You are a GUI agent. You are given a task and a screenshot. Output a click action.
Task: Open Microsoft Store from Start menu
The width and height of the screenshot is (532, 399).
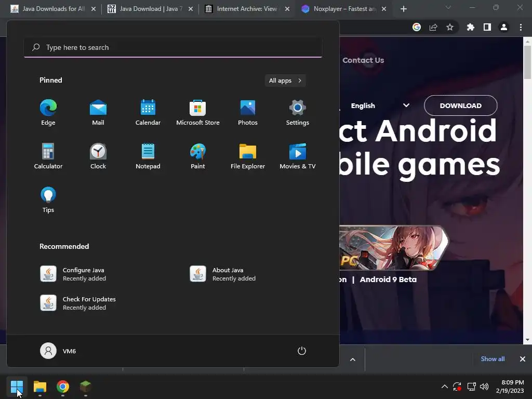[198, 113]
